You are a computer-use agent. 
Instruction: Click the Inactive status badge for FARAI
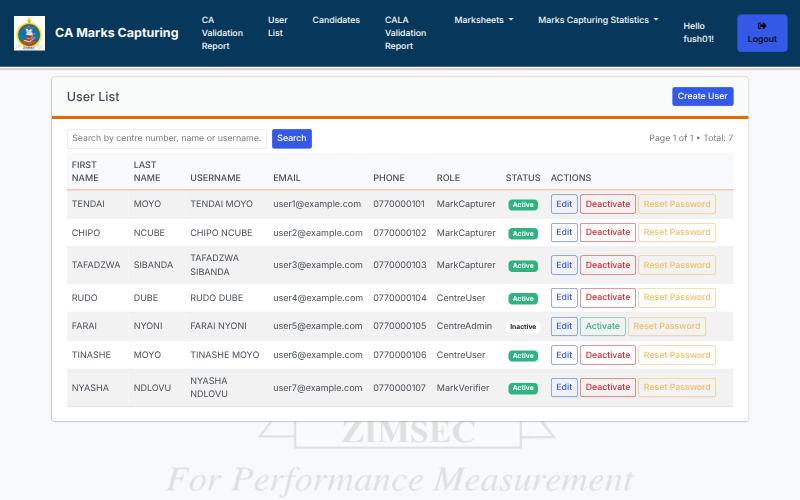point(523,327)
